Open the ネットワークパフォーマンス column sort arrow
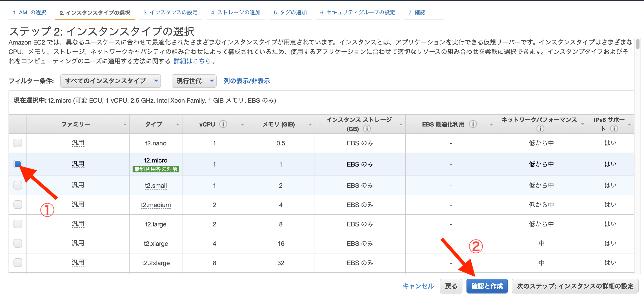The width and height of the screenshot is (644, 298). pyautogui.click(x=582, y=124)
